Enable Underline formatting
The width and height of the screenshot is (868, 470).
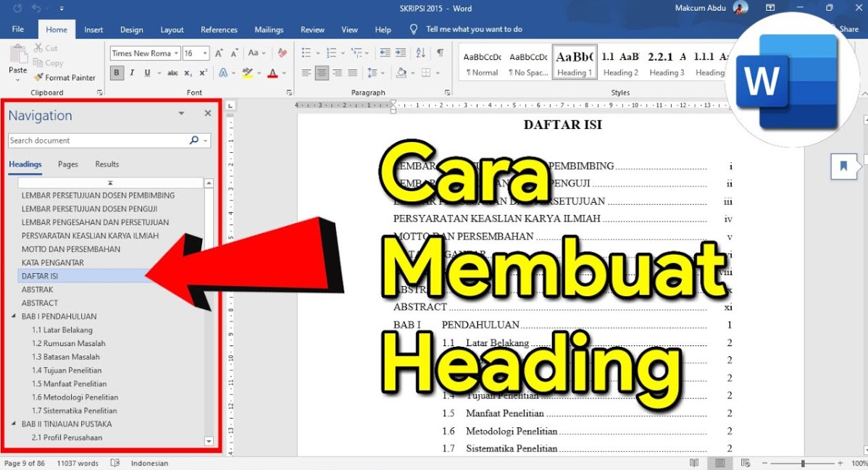(147, 72)
